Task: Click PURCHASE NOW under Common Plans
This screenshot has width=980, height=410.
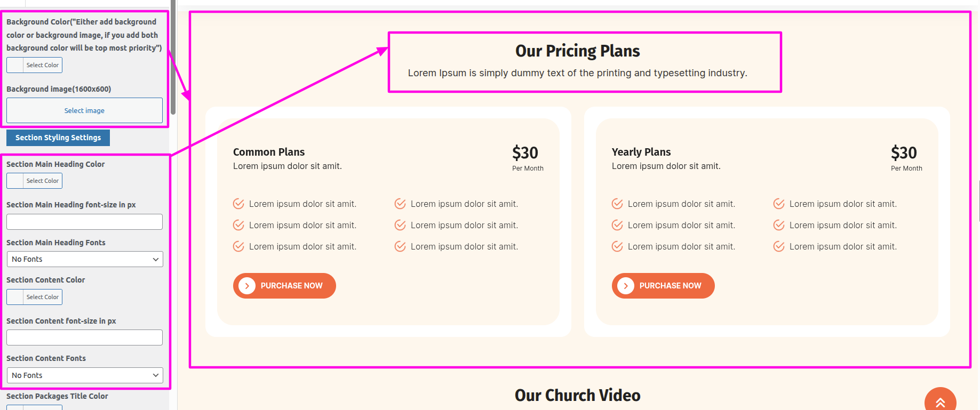Action: click(291, 286)
